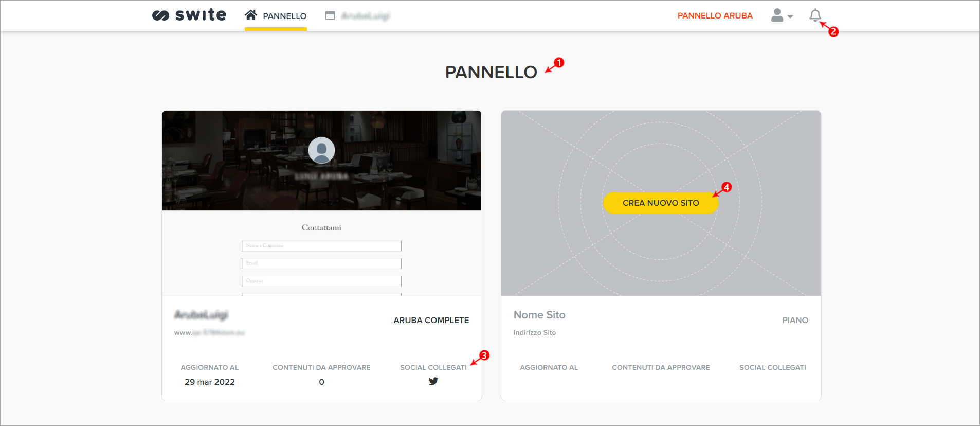Click the Twitter icon under Social Collegati
The height and width of the screenshot is (426, 980).
[x=433, y=381]
